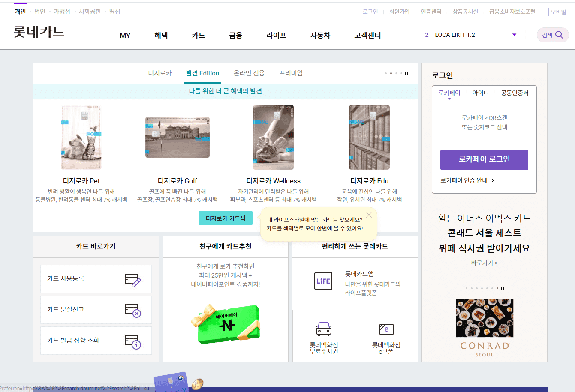Switch to the 디지로카 tab
The height and width of the screenshot is (392, 575).
tap(160, 73)
